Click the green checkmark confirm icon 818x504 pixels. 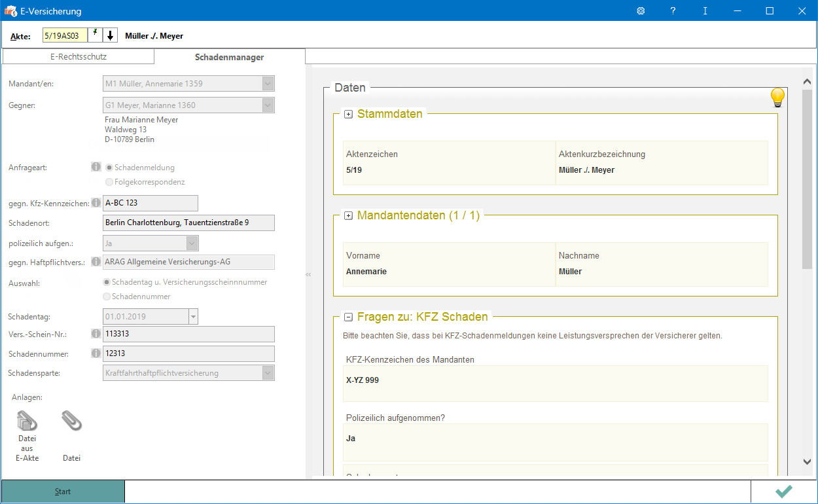[783, 492]
